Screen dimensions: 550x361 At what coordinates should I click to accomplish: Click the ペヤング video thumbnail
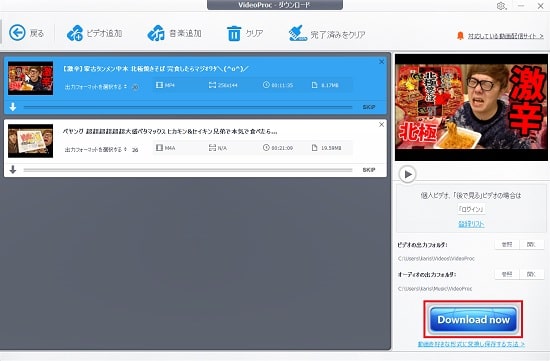coord(31,141)
